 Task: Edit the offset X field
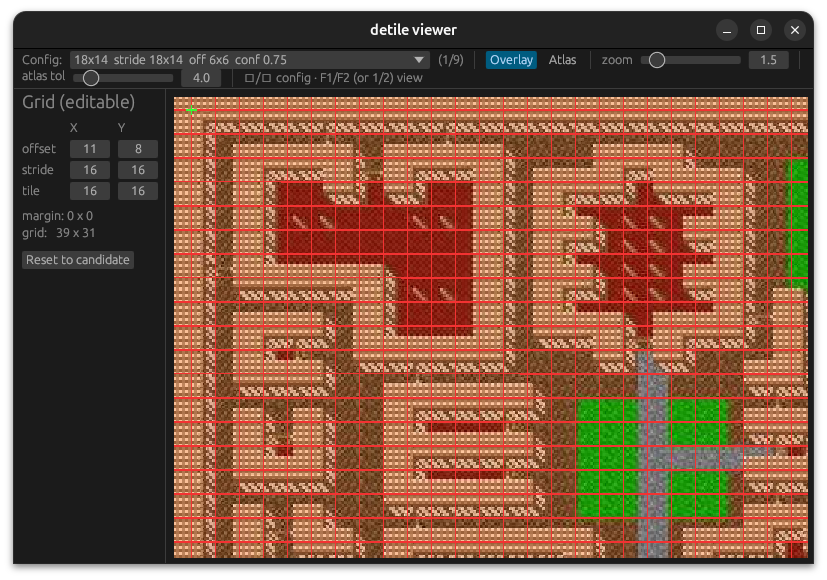tap(90, 149)
